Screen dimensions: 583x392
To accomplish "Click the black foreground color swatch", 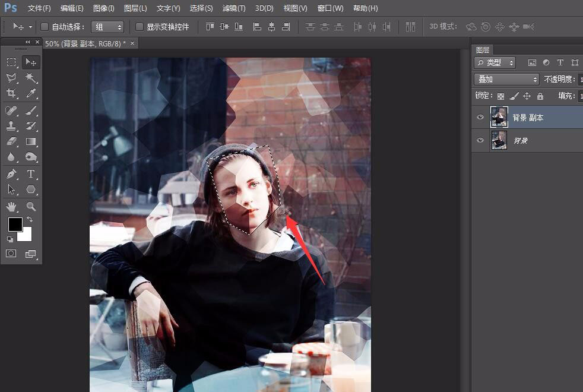I will [x=15, y=225].
